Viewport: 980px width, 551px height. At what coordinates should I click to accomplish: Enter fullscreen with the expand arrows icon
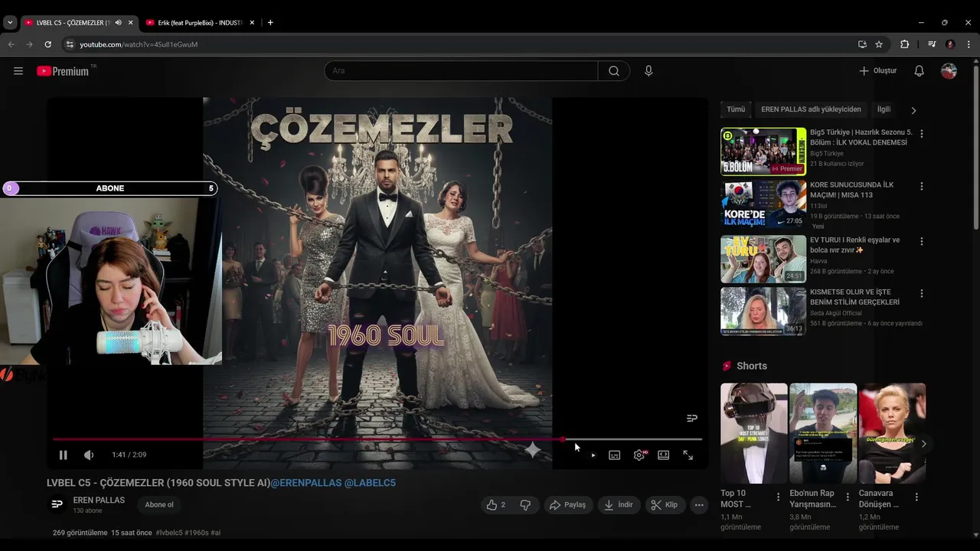pyautogui.click(x=688, y=455)
